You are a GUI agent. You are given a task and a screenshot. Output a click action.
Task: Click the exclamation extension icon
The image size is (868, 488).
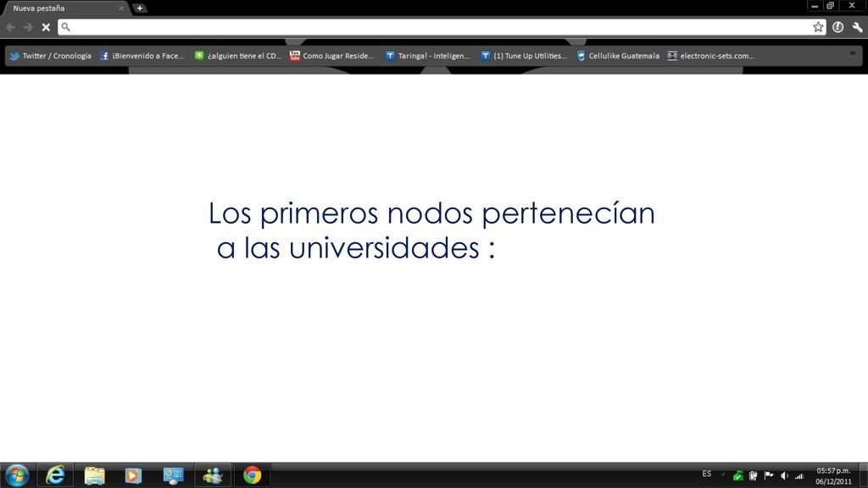click(837, 26)
